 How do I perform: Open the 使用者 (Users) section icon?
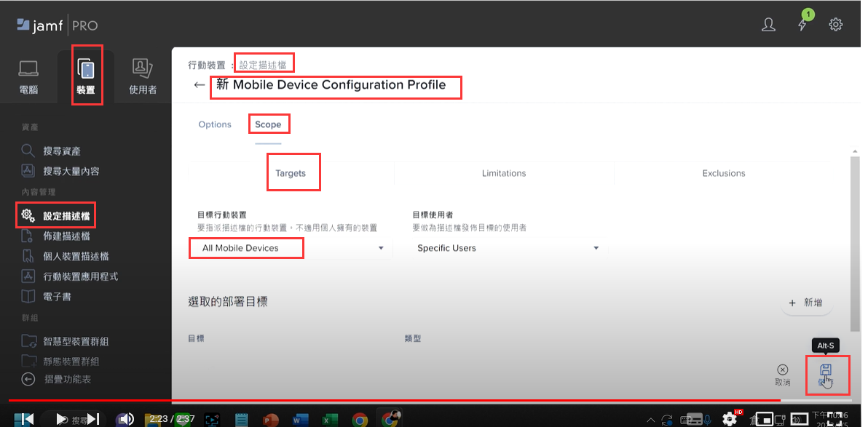pos(142,70)
